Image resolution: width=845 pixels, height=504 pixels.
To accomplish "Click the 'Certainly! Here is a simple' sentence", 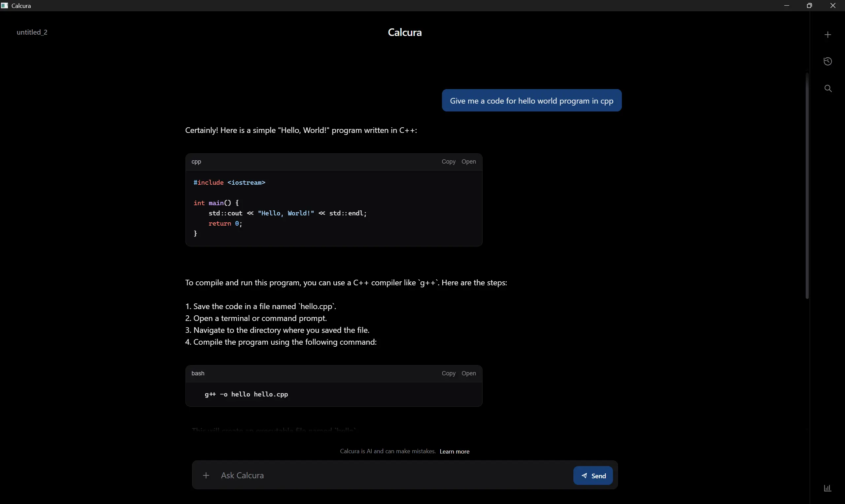I will point(301,130).
